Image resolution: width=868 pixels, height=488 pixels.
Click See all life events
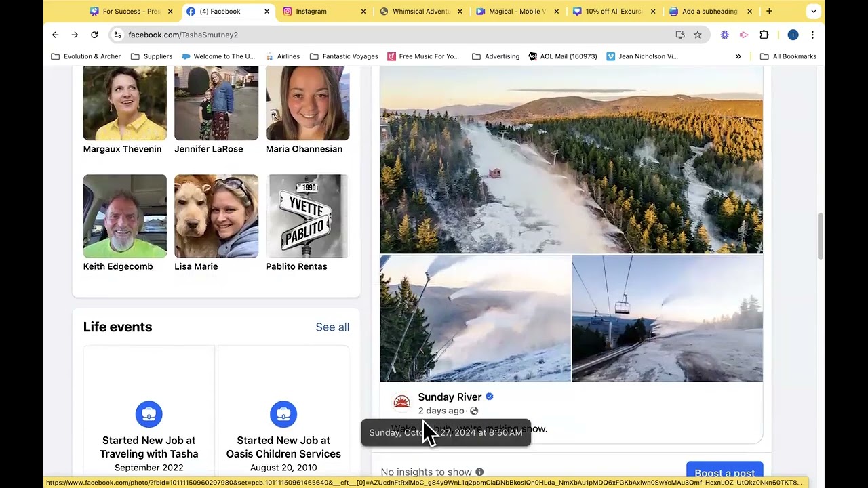point(332,327)
